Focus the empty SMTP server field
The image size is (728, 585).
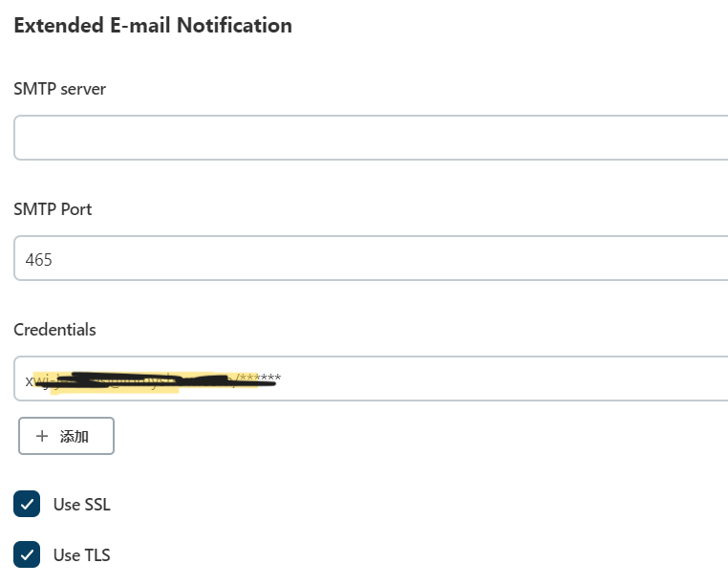coord(371,139)
